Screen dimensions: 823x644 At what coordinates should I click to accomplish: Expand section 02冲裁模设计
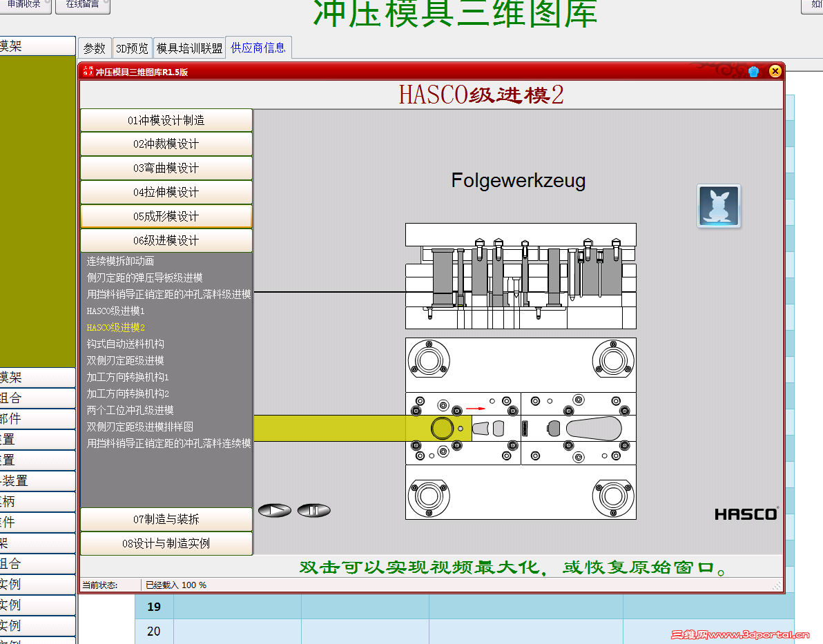click(166, 144)
